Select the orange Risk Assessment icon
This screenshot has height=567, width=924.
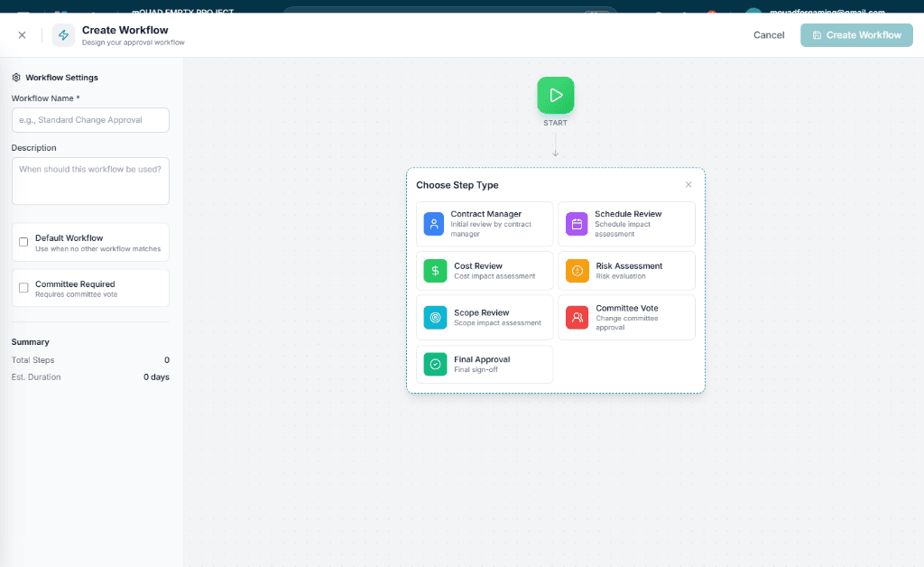[x=577, y=271]
